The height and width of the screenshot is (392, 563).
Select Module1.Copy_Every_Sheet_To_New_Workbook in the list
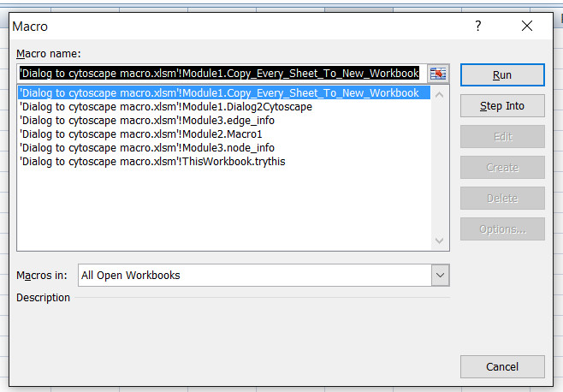(224, 93)
